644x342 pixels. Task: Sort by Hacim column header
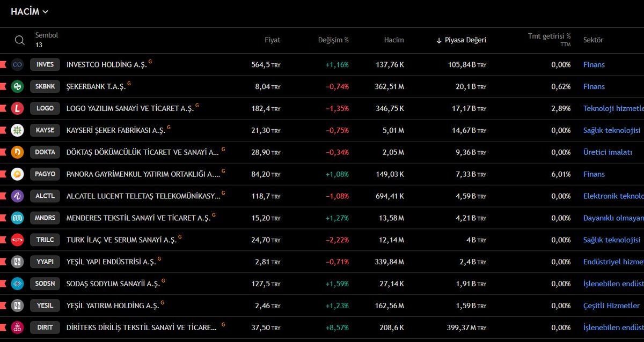[394, 40]
